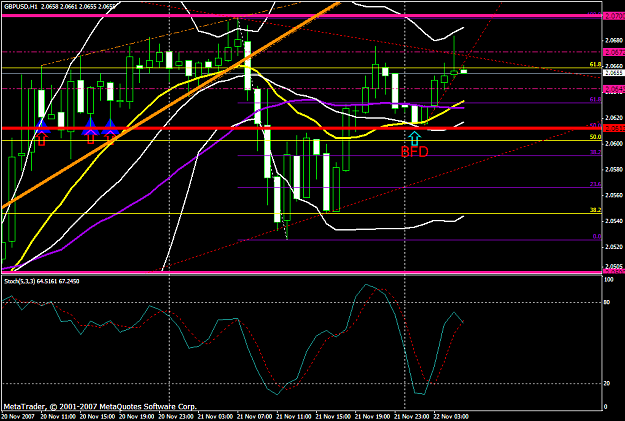
Task: Click the pink price tag beginning 2.067
Action: point(614,52)
